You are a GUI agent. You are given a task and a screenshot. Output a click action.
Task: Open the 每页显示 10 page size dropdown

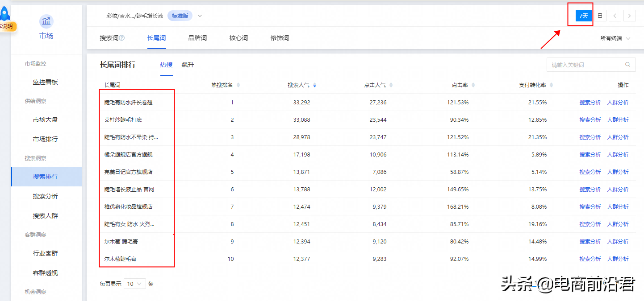click(x=135, y=284)
